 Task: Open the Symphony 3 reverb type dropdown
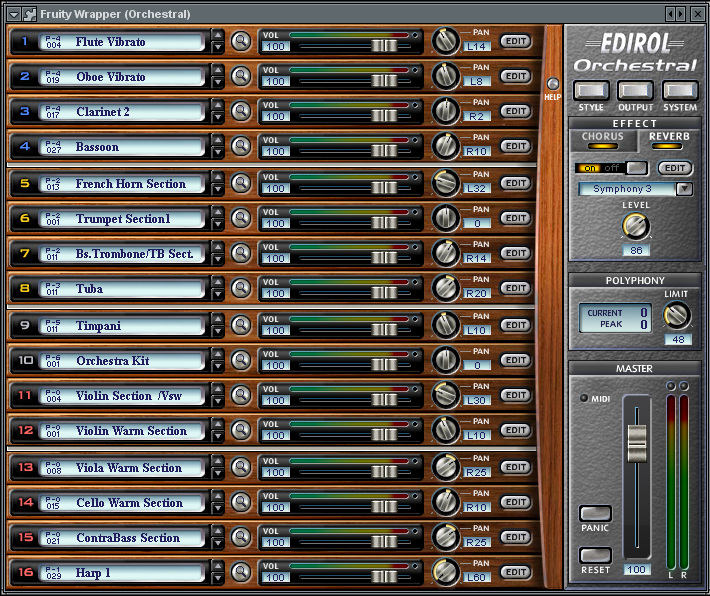[x=684, y=188]
